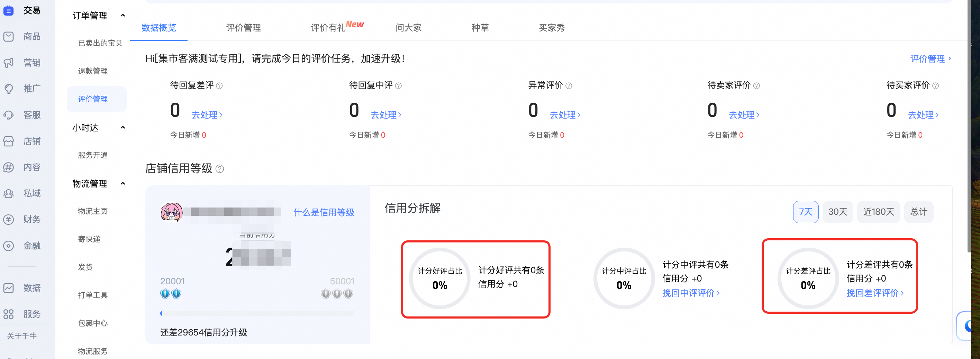Click help icon beside 待买家评价
The image size is (980, 359).
coord(935,86)
